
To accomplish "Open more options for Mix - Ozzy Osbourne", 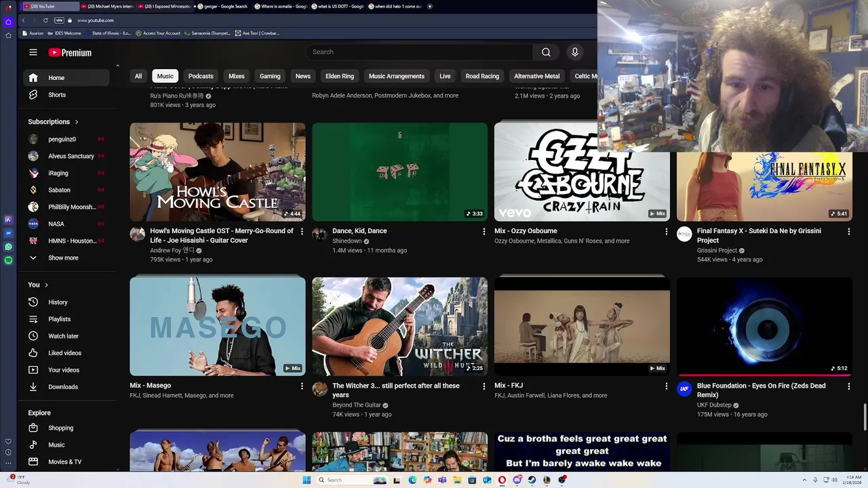I will pos(666,232).
